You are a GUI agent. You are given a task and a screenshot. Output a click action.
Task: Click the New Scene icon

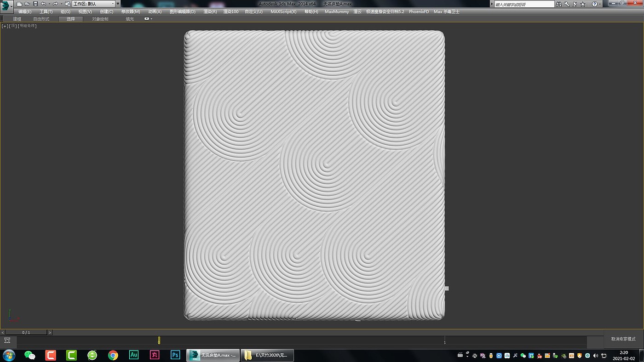click(x=19, y=4)
